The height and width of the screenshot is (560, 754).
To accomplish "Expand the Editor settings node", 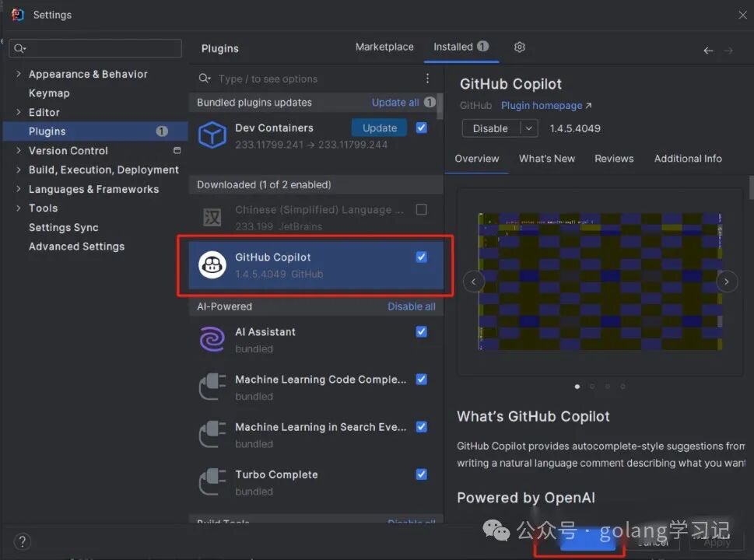I will pyautogui.click(x=18, y=112).
